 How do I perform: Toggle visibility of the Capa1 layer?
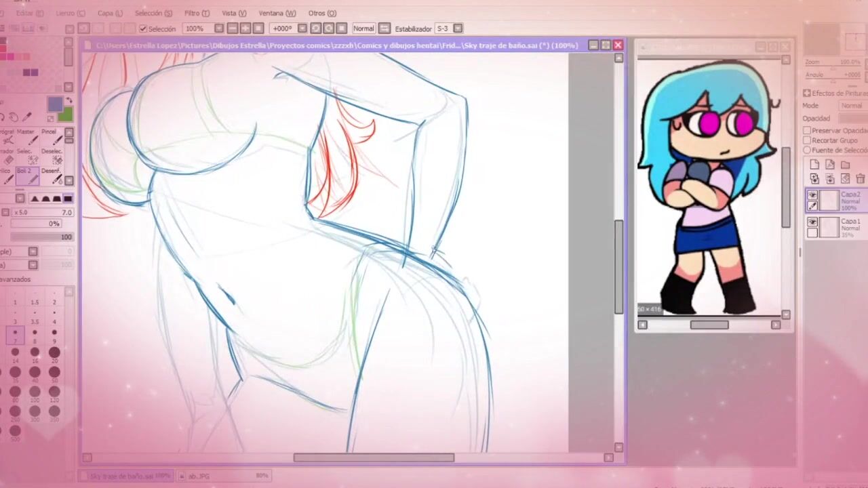tap(812, 222)
